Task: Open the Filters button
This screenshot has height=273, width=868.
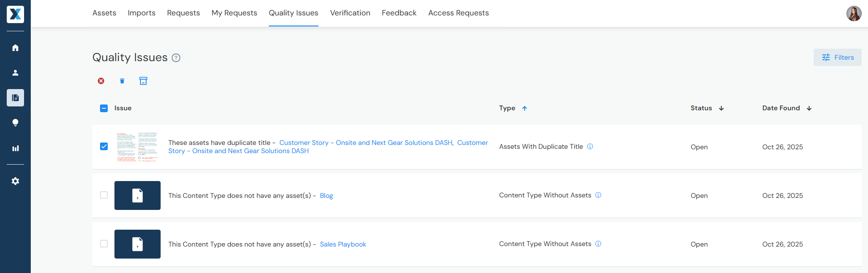Action: coord(837,57)
